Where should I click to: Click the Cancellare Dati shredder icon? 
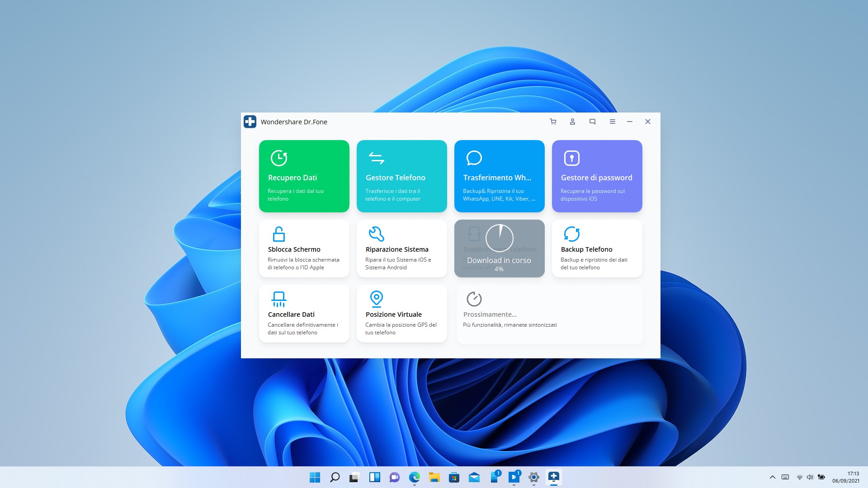[279, 299]
